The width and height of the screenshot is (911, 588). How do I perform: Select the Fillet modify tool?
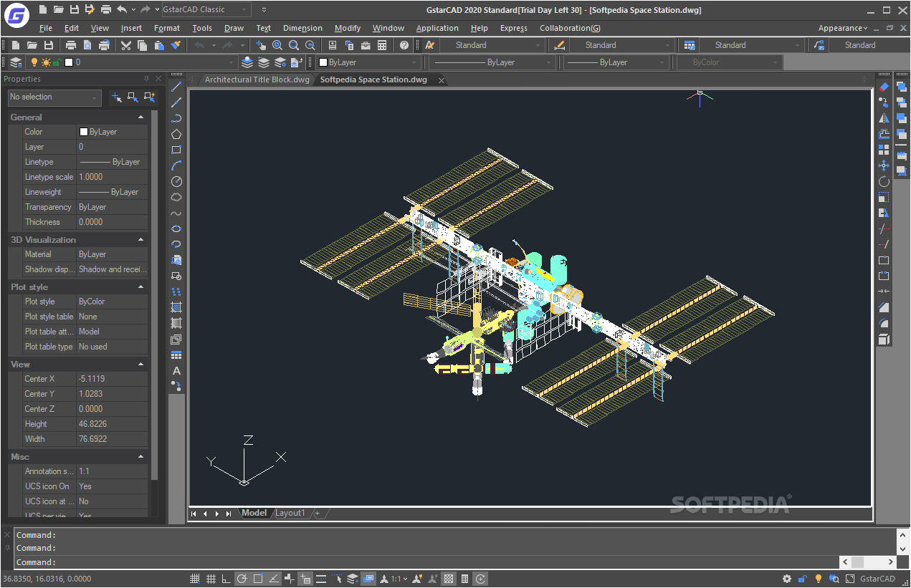[x=884, y=323]
